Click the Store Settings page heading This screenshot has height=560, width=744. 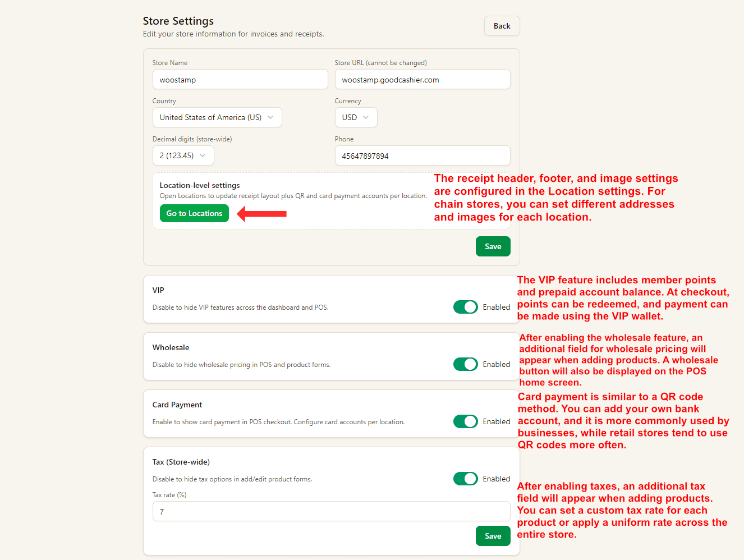178,21
